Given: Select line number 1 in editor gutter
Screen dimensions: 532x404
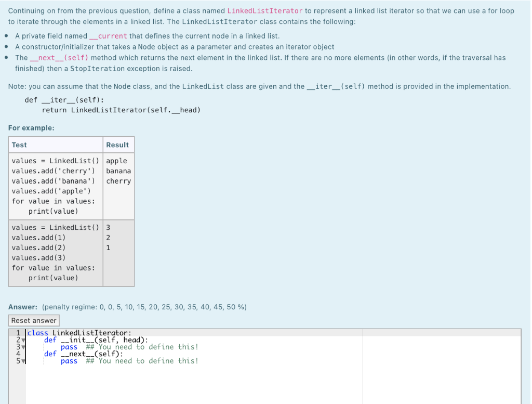Looking at the screenshot, I should (x=17, y=333).
